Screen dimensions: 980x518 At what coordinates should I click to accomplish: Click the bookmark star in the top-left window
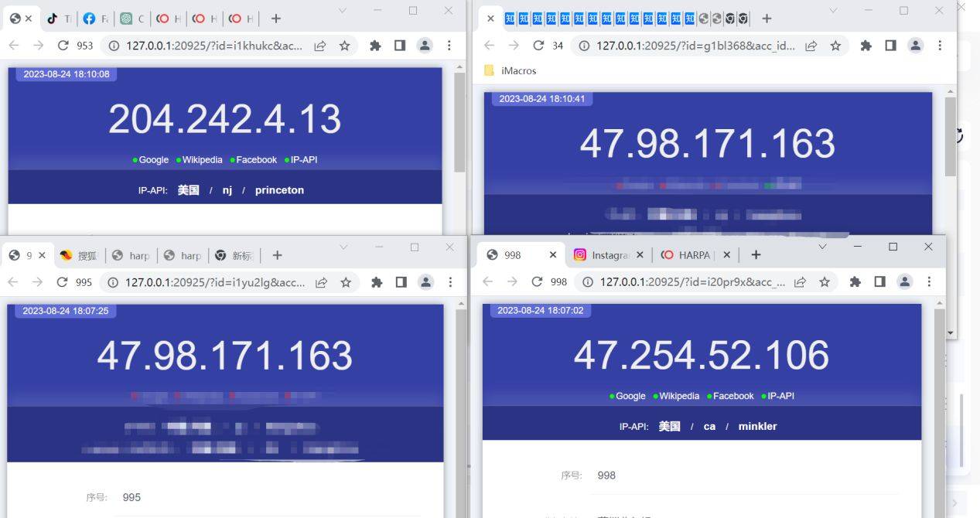345,46
